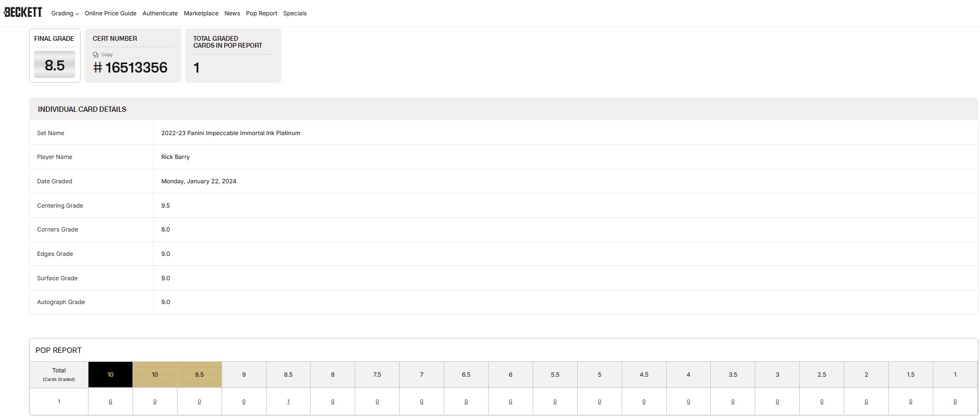Go to the Authenticate page
The height and width of the screenshot is (418, 980).
[160, 13]
